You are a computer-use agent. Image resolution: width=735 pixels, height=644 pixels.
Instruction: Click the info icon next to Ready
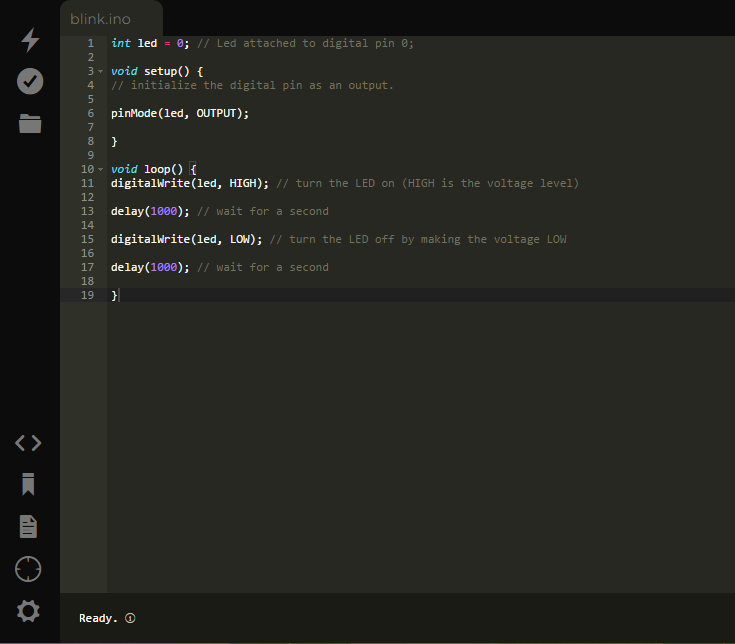coord(130,618)
